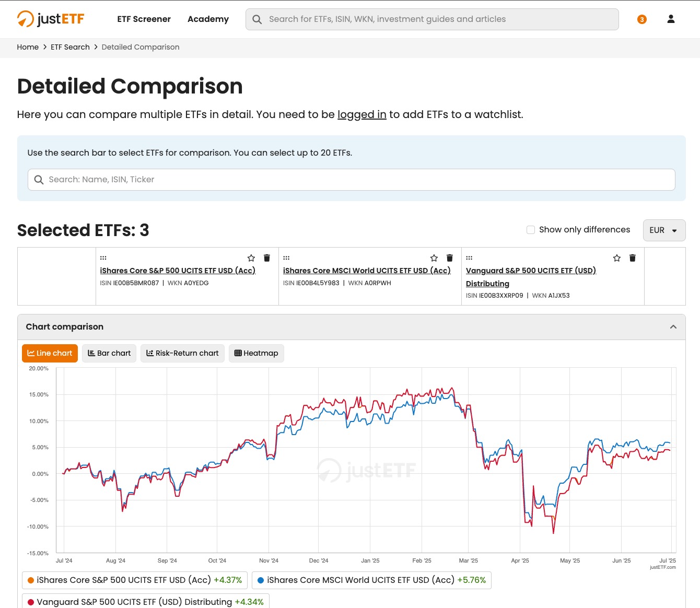Open the Academy menu
The image size is (700, 608).
pyautogui.click(x=208, y=19)
